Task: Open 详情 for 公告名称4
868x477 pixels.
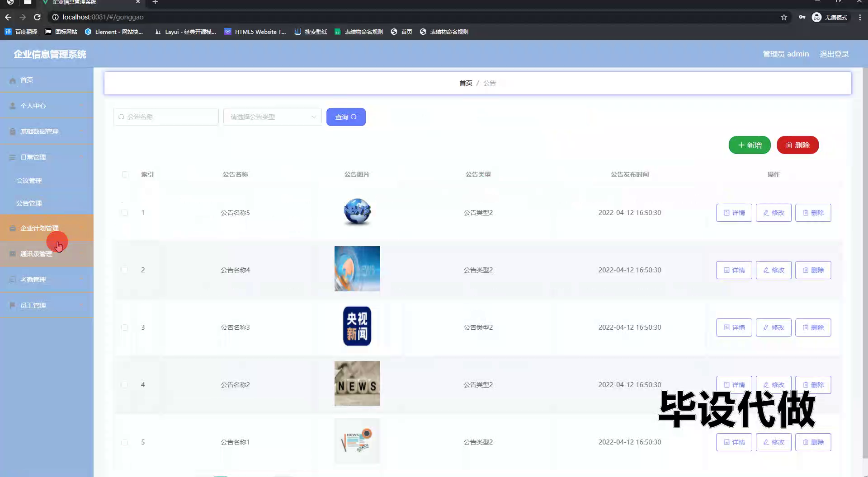Action: (x=734, y=270)
